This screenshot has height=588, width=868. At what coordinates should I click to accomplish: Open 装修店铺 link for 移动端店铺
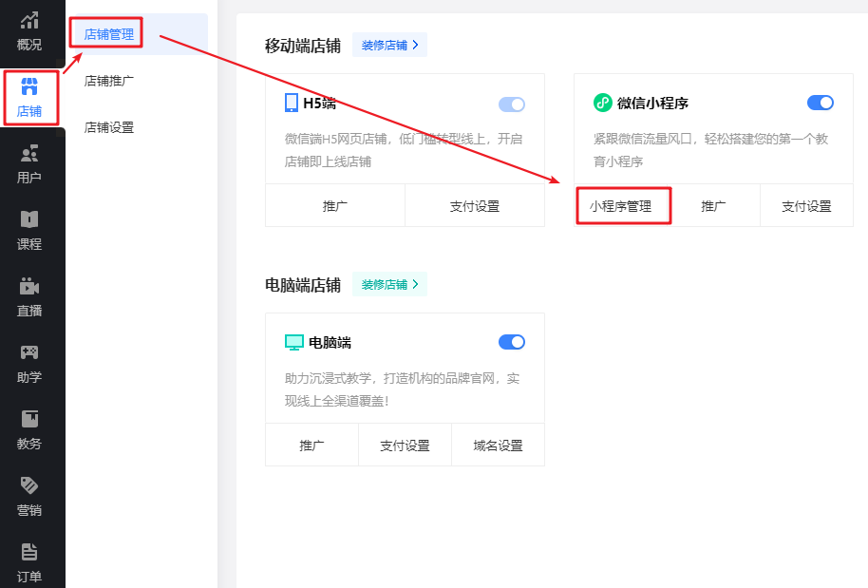tap(389, 46)
